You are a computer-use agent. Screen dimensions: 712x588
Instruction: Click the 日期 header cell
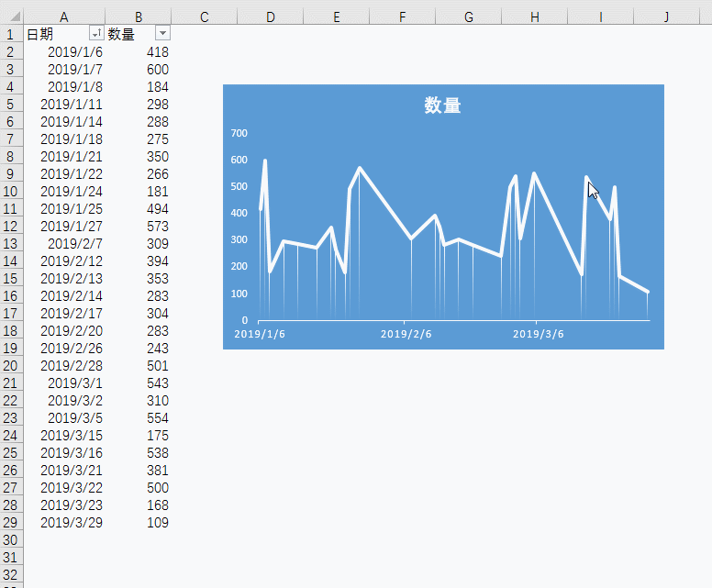[x=56, y=34]
